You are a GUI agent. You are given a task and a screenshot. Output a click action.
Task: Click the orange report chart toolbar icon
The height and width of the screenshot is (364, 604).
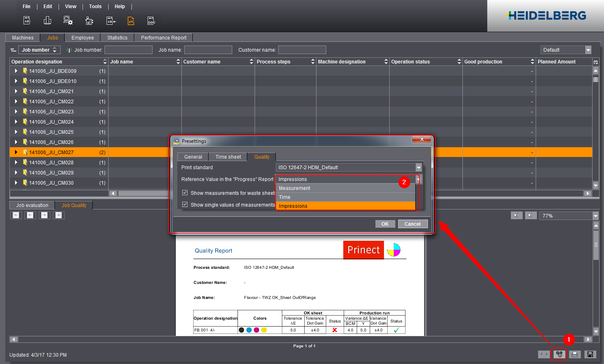pos(131,21)
